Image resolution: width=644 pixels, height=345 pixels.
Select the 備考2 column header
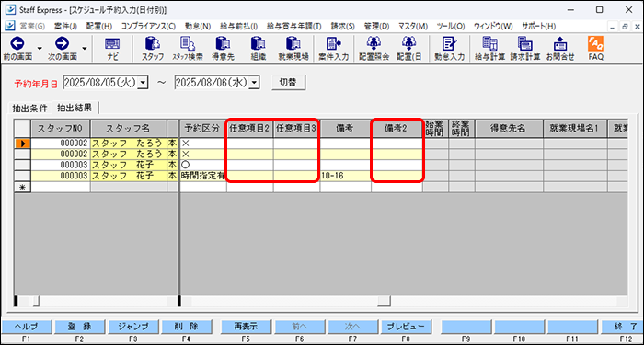click(x=397, y=129)
